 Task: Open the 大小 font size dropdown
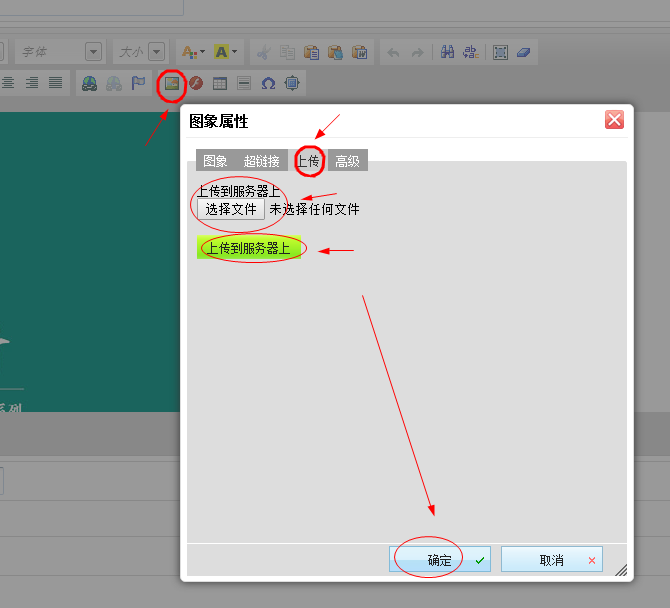(157, 52)
